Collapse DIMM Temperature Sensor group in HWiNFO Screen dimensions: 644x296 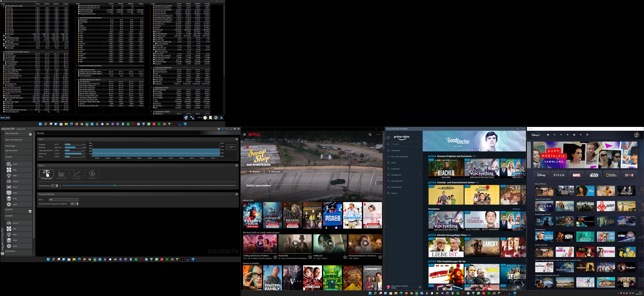coord(76,70)
